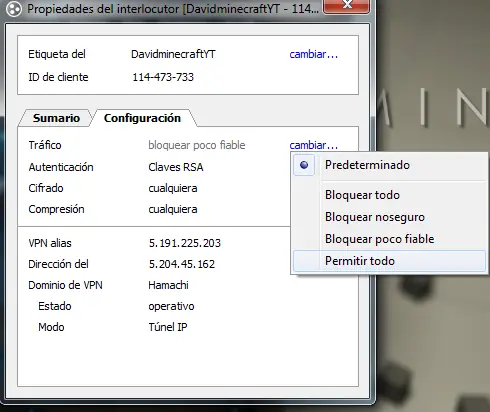
Task: Click the Dominio de VPN label
Action: click(65, 285)
